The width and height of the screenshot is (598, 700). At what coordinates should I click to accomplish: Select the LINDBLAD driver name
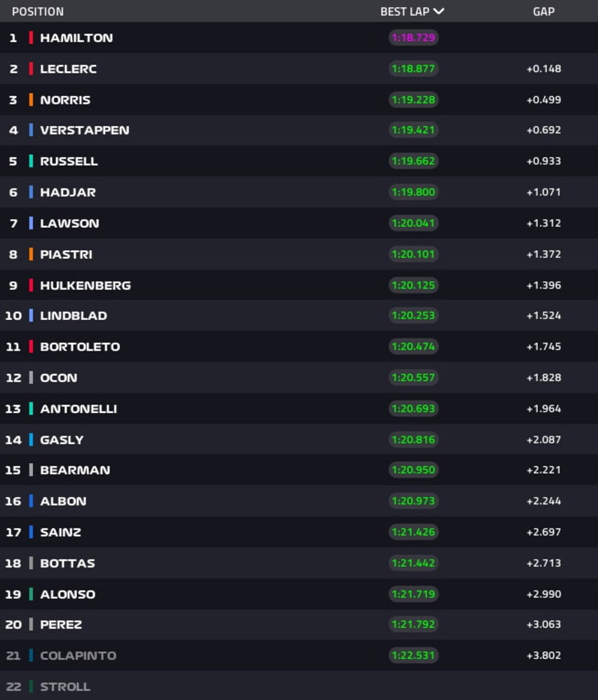74,316
